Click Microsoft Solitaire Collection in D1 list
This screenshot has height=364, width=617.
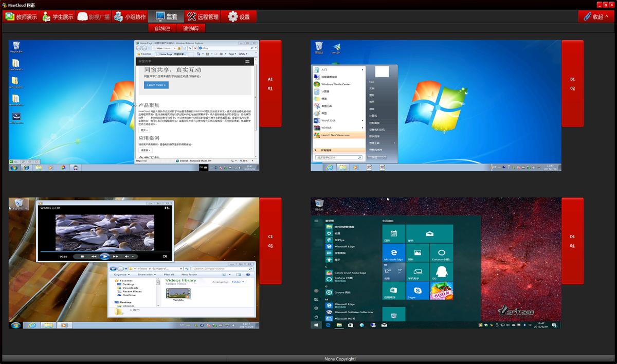point(350,312)
